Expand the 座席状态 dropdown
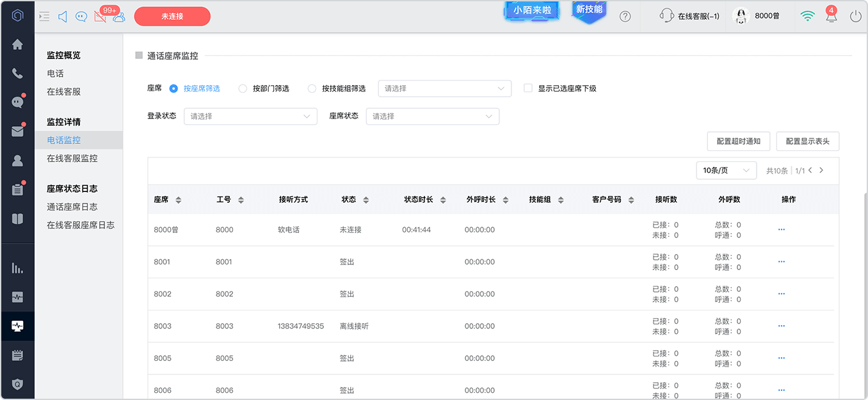Viewport: 868px width, 400px height. click(433, 116)
